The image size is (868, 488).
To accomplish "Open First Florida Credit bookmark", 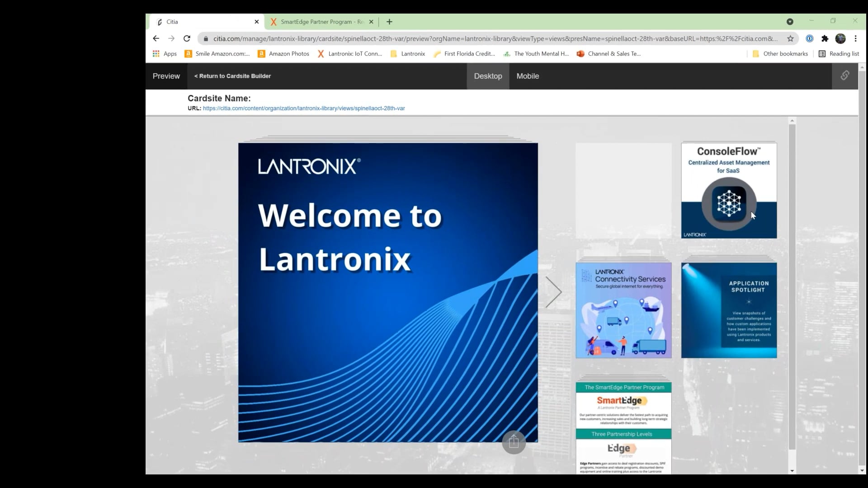I will [x=464, y=53].
